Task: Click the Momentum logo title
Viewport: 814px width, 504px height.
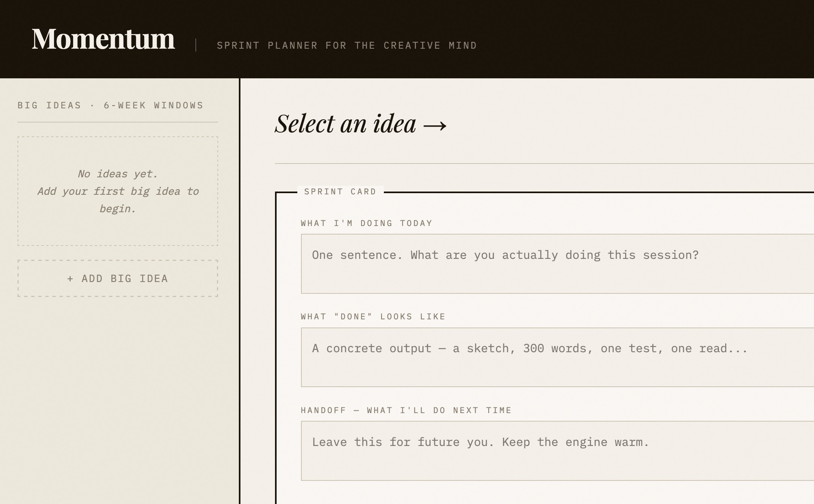Action: [x=103, y=39]
